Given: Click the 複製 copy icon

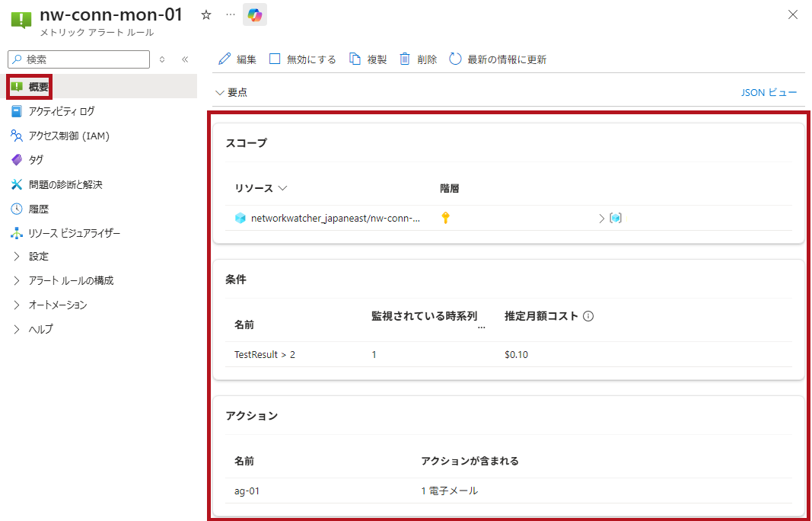Looking at the screenshot, I should coord(355,59).
